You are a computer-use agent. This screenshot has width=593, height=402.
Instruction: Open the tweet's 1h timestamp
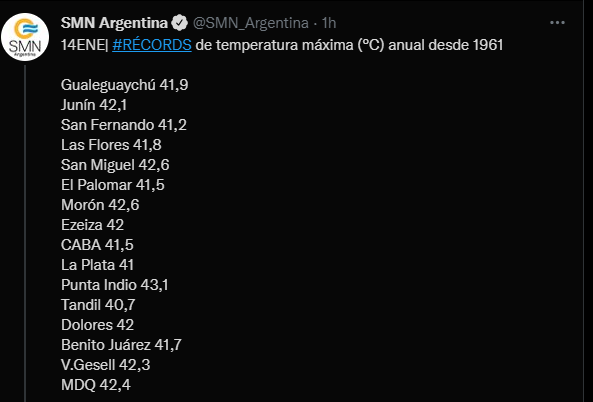click(x=329, y=23)
